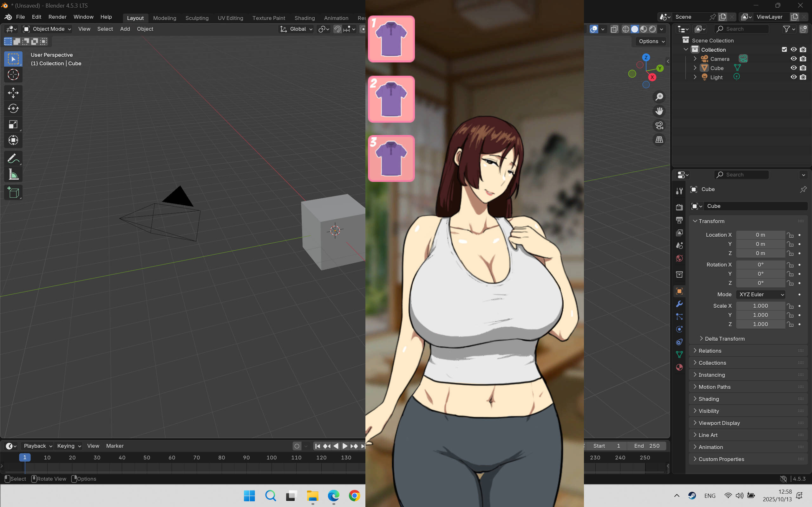Select the Scale tool
This screenshot has height=507, width=812.
(x=13, y=124)
